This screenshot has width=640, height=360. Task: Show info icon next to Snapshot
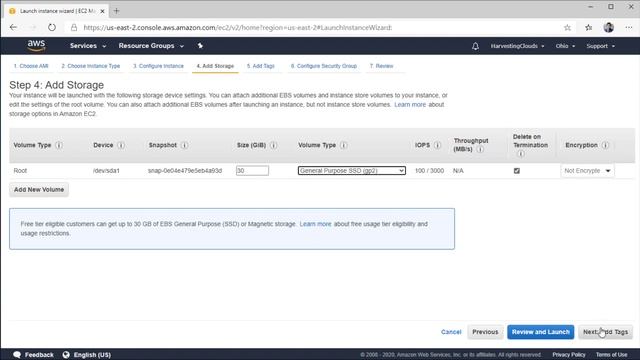(184, 145)
